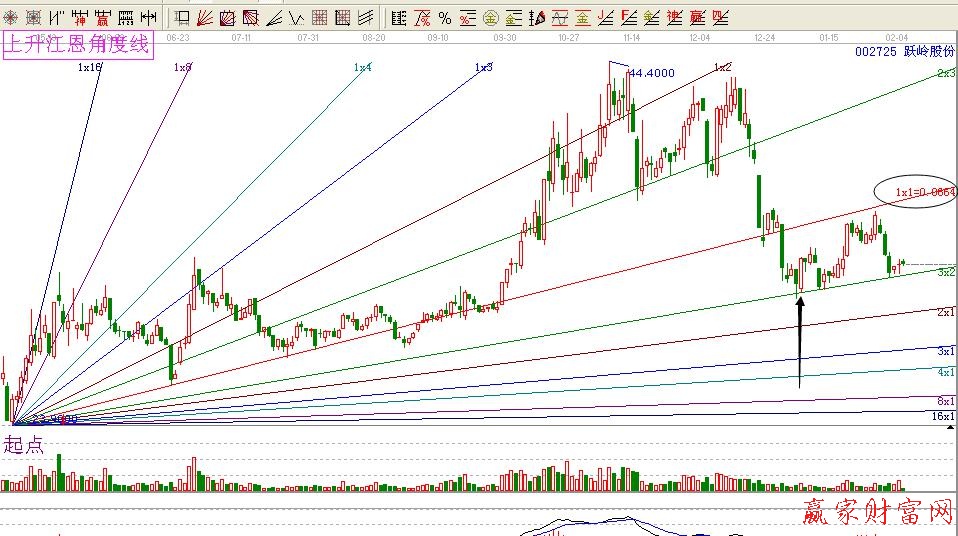
Task: Click the zigzag wave line tool
Action: click(x=297, y=17)
